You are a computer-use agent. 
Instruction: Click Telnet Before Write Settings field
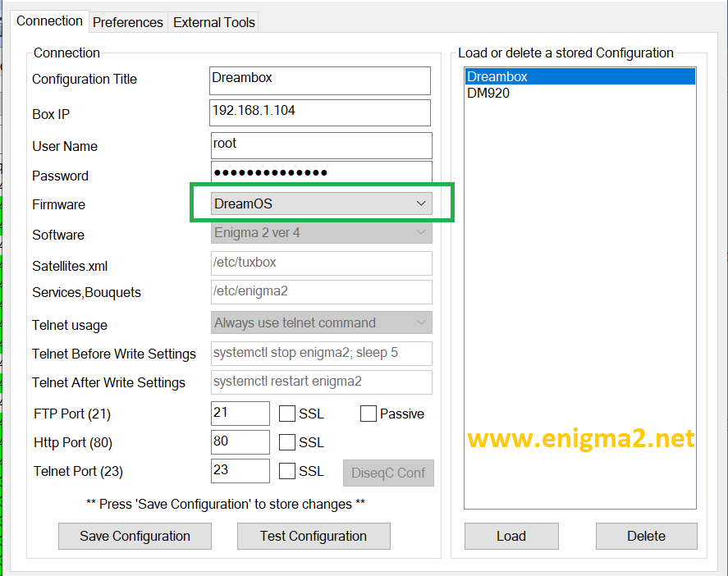[x=321, y=354]
